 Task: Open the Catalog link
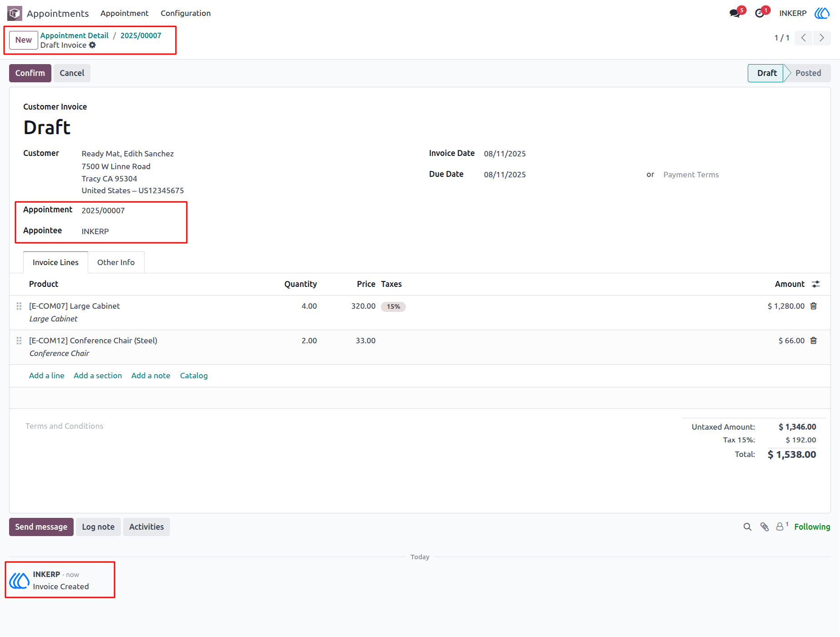[x=194, y=376]
